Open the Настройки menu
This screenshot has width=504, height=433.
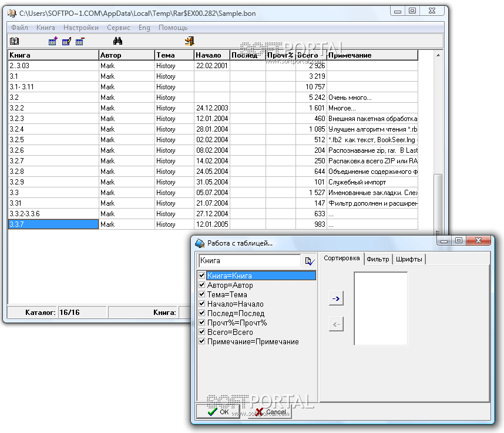point(81,28)
